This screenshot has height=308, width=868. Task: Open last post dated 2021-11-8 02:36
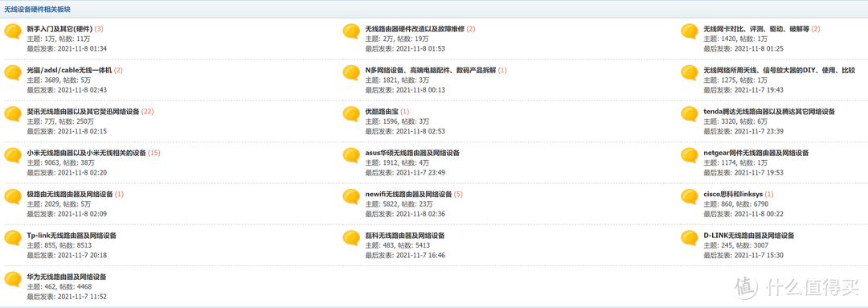point(420,214)
